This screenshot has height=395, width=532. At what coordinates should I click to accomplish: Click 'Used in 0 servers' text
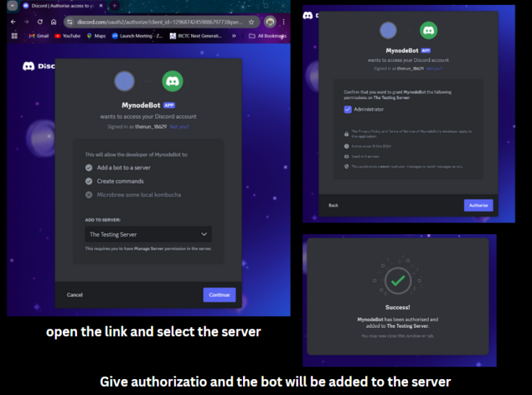pyautogui.click(x=365, y=157)
